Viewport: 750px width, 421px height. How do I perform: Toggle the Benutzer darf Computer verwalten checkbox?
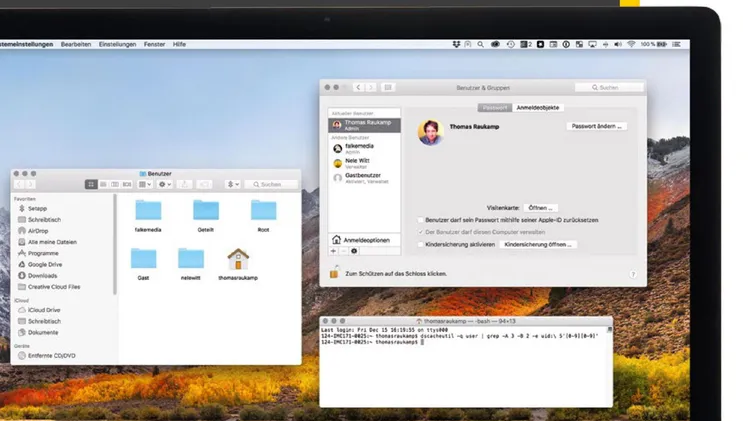point(420,232)
